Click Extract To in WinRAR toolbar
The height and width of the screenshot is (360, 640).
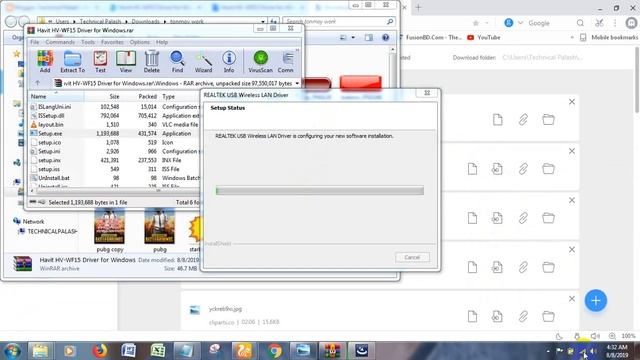(73, 62)
